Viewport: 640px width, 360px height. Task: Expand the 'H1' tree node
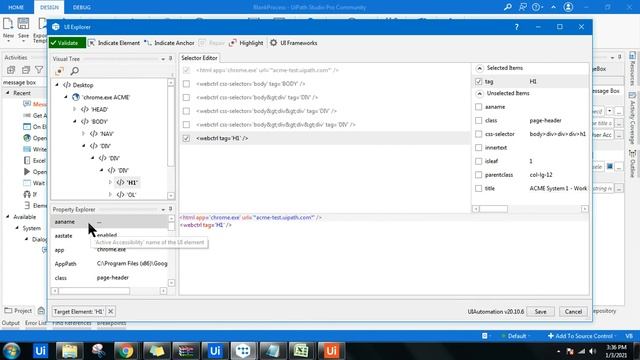110,182
